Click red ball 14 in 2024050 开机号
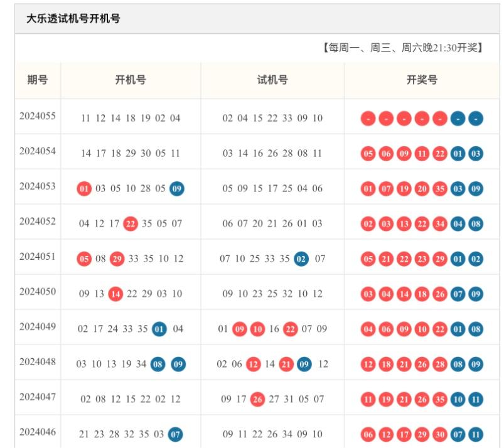 click(115, 294)
